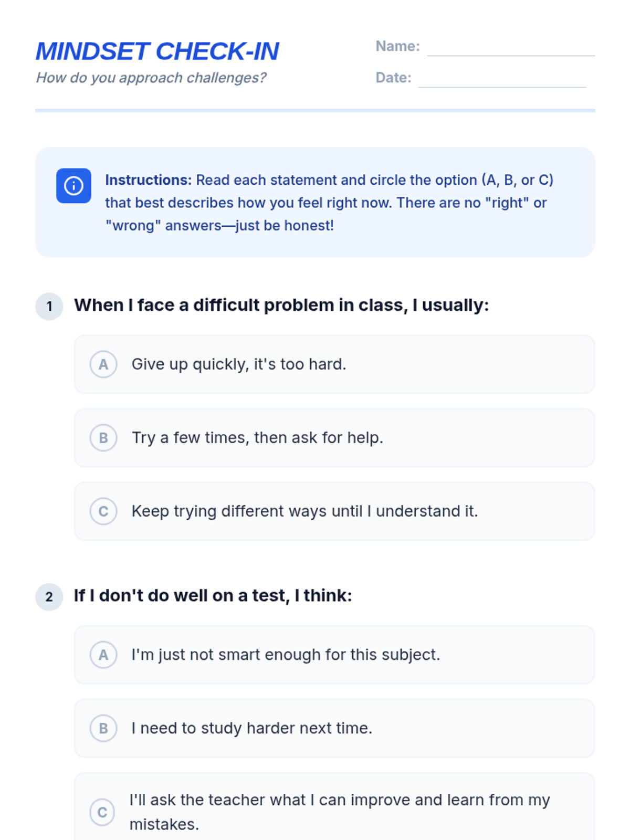Click the Name input line

pos(510,48)
